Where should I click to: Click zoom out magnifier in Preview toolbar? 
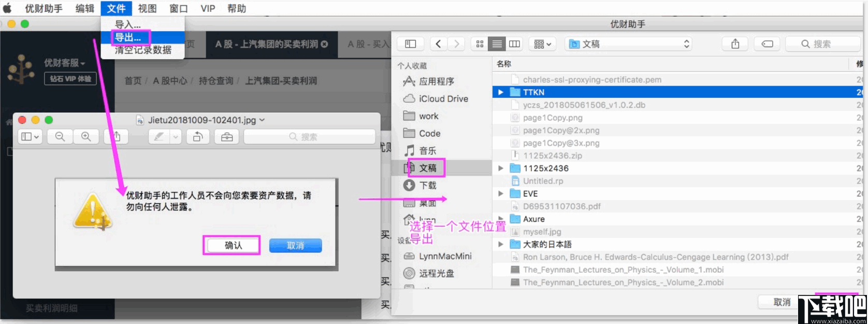click(60, 137)
